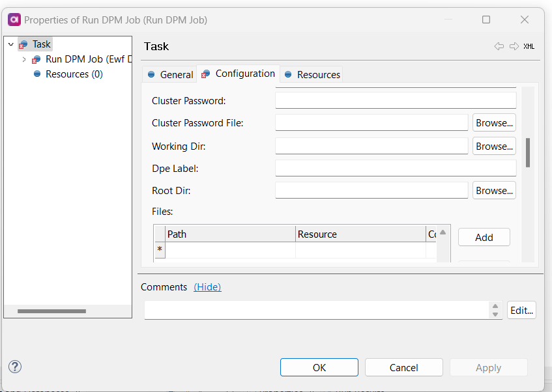Viewport: 552px width, 392px height.
Task: Click the app icon in title bar
Action: pos(14,20)
